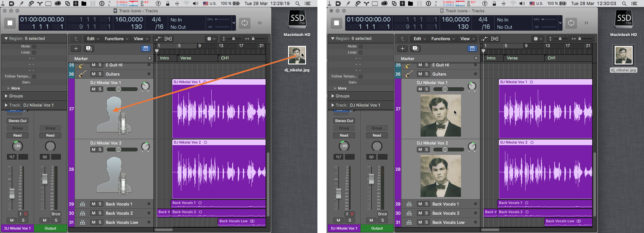The width and height of the screenshot is (644, 233).
Task: Enable the Flex bowtie button, 12:30:03 screenshot
Action: tap(495, 39)
